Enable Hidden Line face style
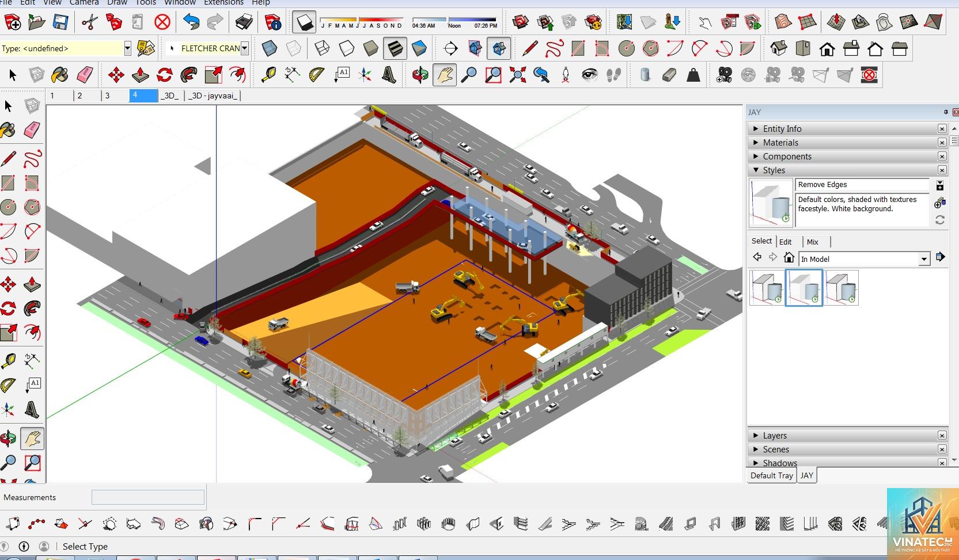Screen dimensions: 959x560 [346, 48]
